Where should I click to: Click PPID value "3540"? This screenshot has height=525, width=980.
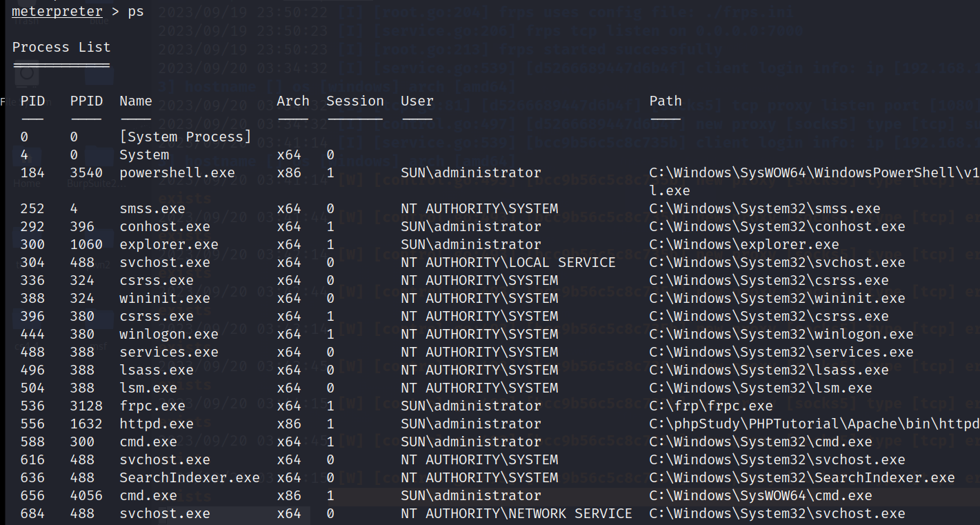click(x=86, y=172)
